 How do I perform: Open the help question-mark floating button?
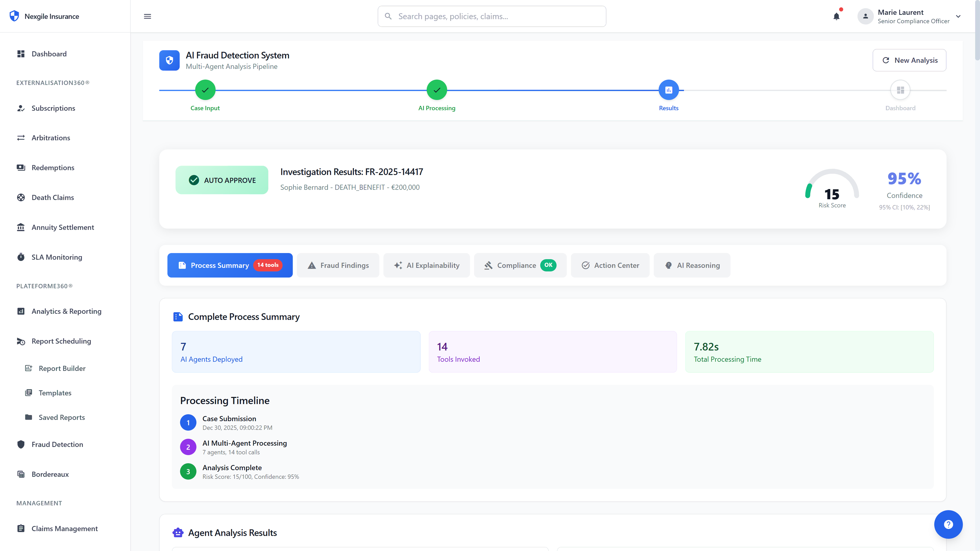coord(948,524)
